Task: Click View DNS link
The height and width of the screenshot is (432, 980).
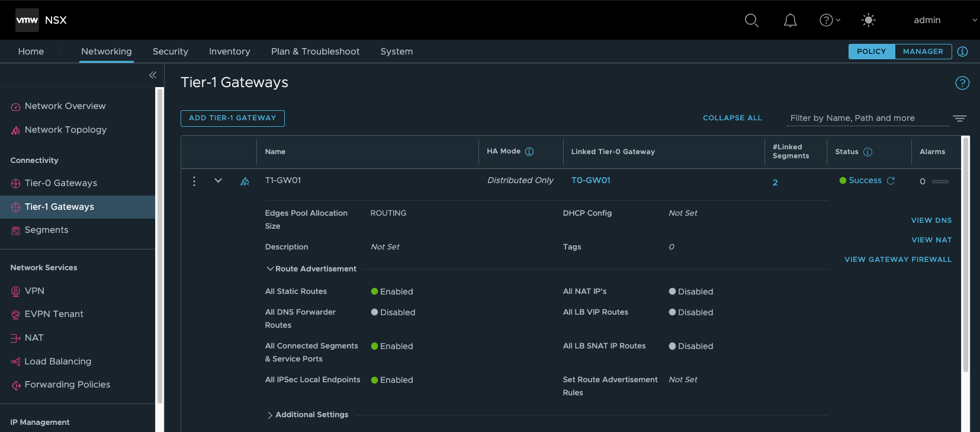Action: (x=931, y=220)
